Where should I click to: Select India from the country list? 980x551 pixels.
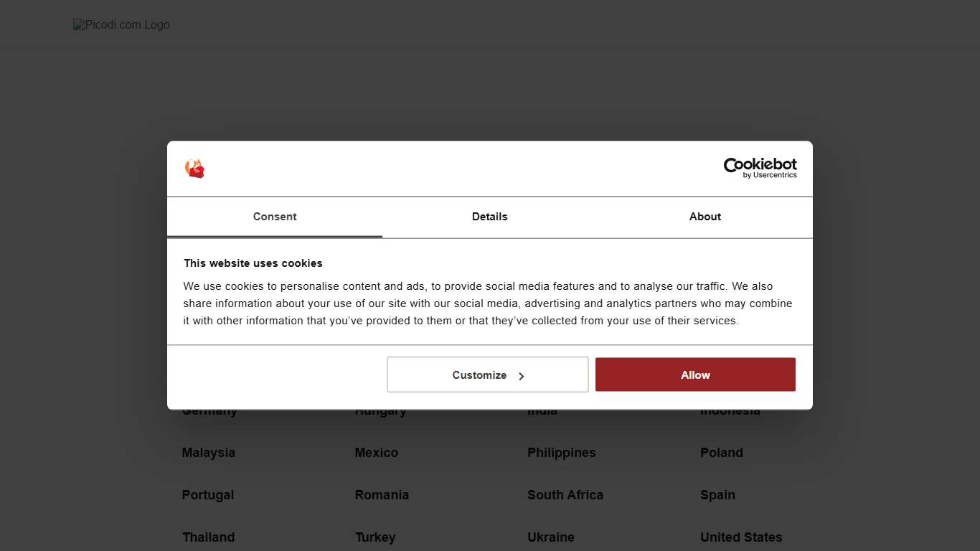(542, 410)
